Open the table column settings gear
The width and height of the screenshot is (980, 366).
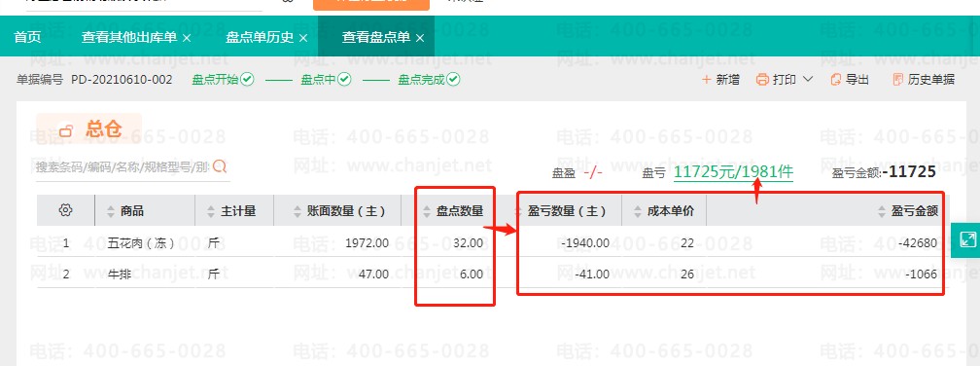point(66,210)
